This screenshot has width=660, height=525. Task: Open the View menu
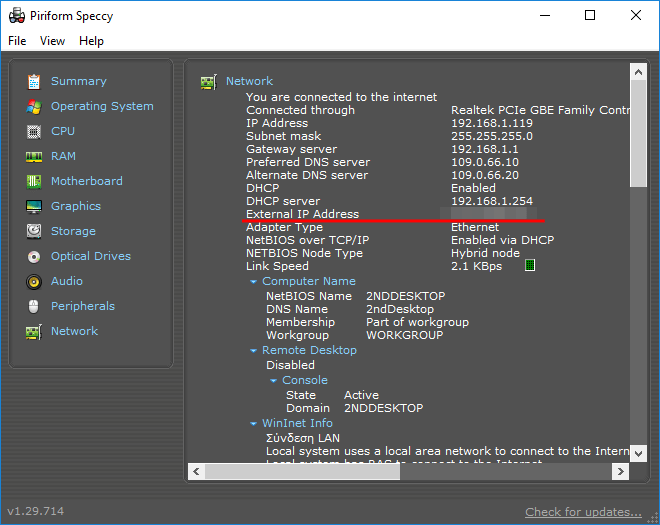click(52, 41)
